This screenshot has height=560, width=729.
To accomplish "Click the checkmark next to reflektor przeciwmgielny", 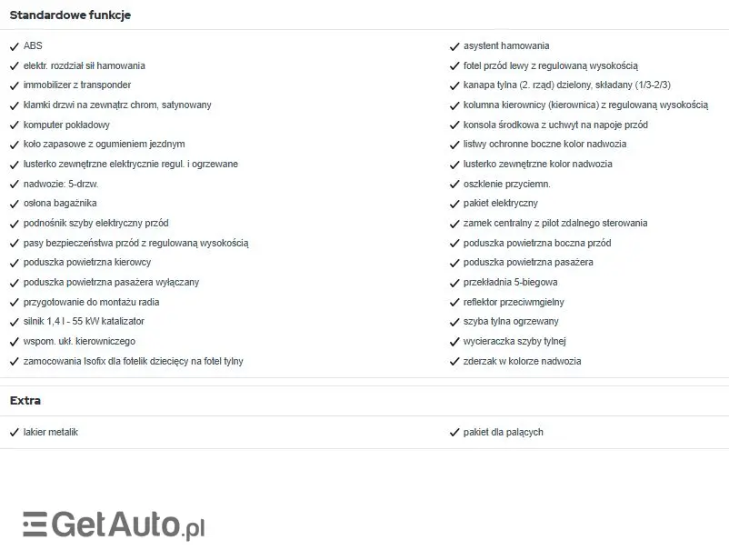I will (454, 302).
